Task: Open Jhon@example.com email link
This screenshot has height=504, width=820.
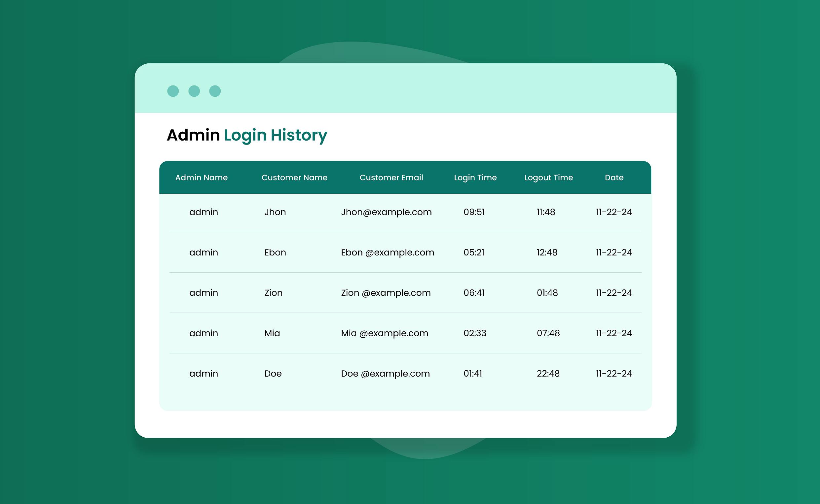Action: click(386, 212)
